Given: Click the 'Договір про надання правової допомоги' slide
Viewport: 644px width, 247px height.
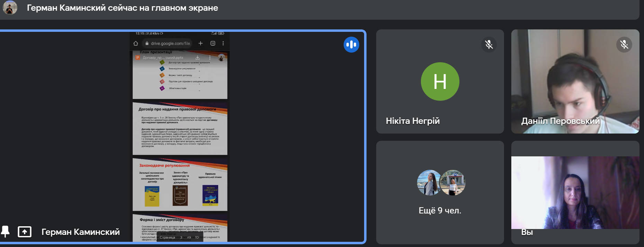Looking at the screenshot, I should pyautogui.click(x=180, y=129).
